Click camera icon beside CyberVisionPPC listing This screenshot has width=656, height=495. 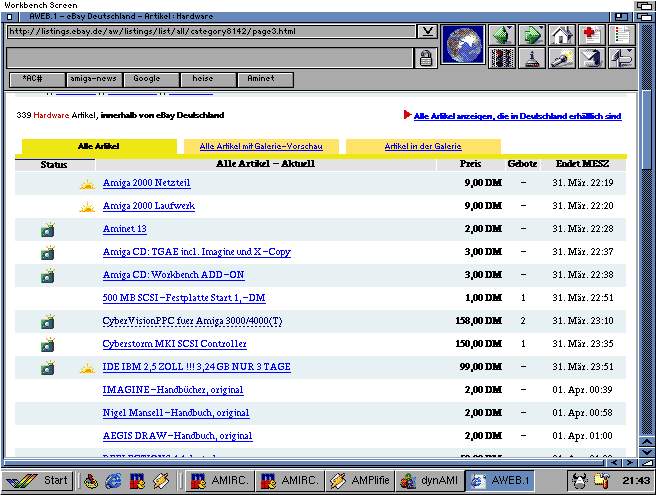point(47,322)
